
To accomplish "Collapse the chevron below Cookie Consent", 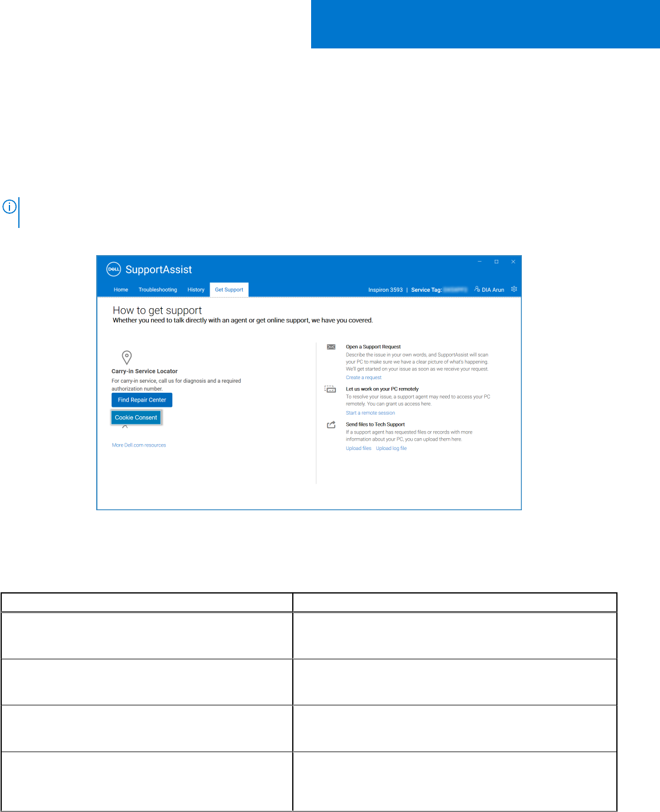I will (125, 427).
